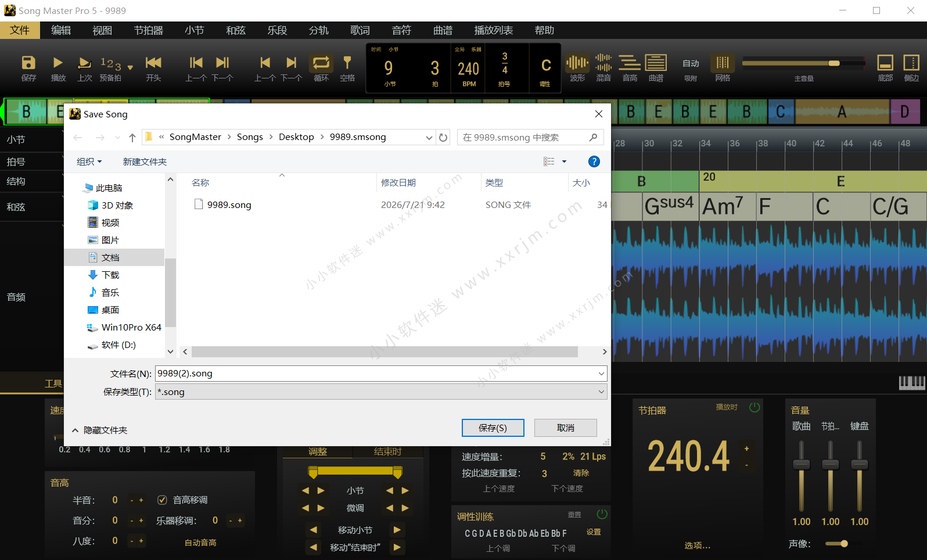The width and height of the screenshot is (927, 560).
Task: Click the 取消 cancel button
Action: coord(565,428)
